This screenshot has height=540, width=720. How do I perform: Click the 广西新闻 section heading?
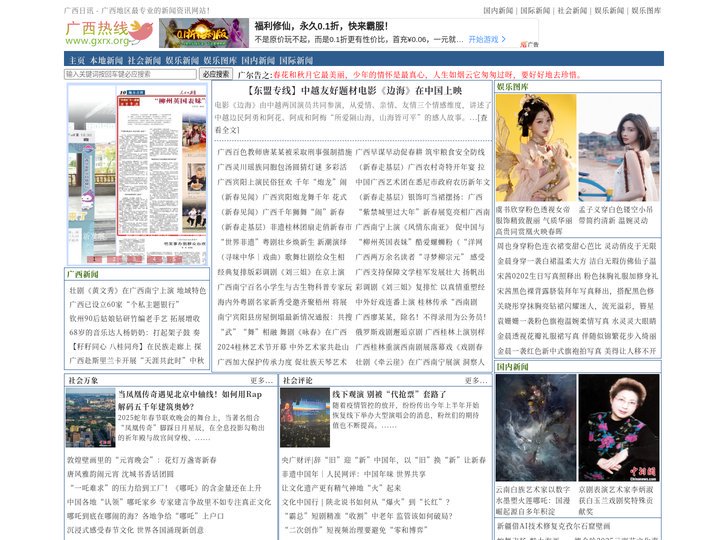tap(83, 275)
